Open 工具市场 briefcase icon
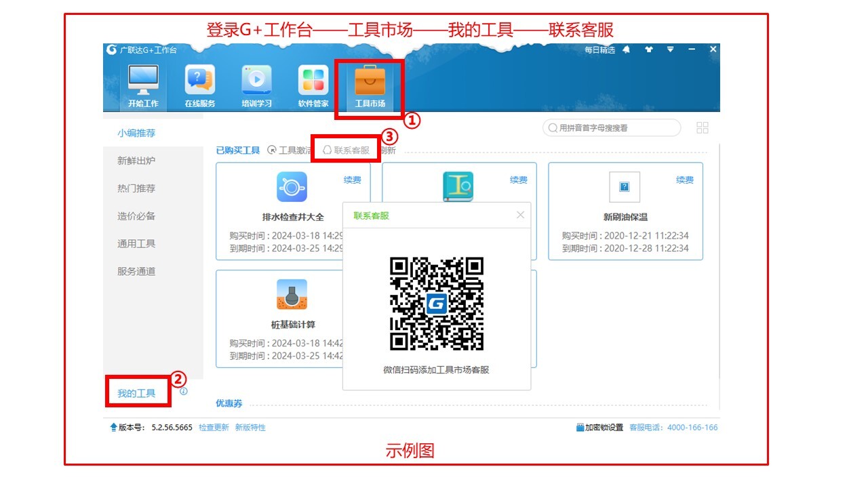The image size is (868, 488). click(370, 80)
